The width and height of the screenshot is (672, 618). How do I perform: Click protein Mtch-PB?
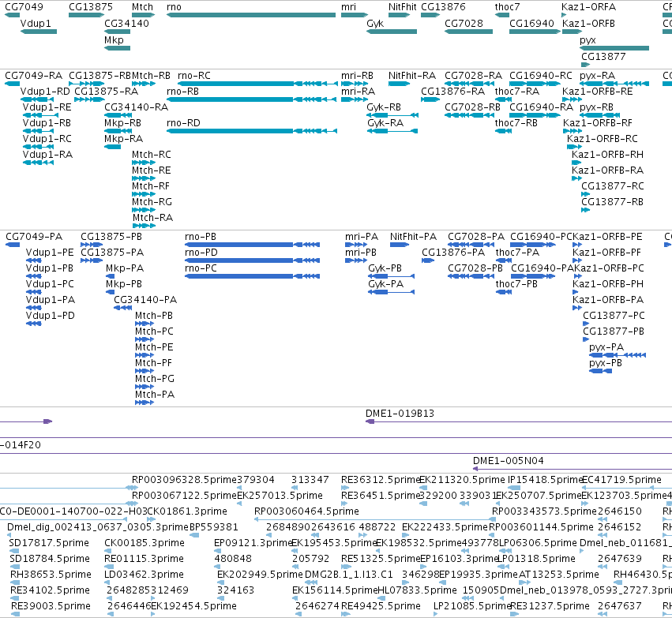point(145,324)
